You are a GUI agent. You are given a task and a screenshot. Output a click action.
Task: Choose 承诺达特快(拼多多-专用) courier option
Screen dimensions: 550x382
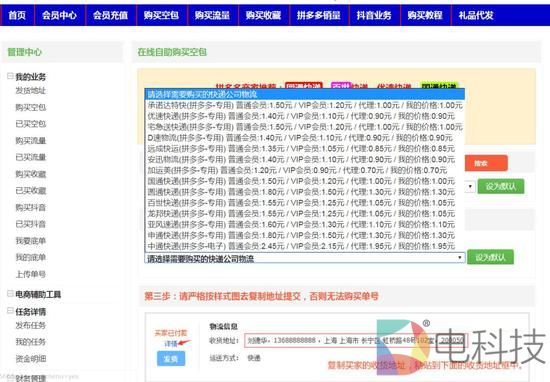(x=305, y=105)
